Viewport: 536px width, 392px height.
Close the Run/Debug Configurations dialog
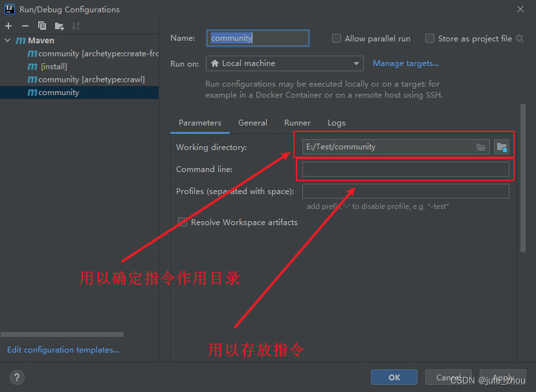(x=520, y=9)
